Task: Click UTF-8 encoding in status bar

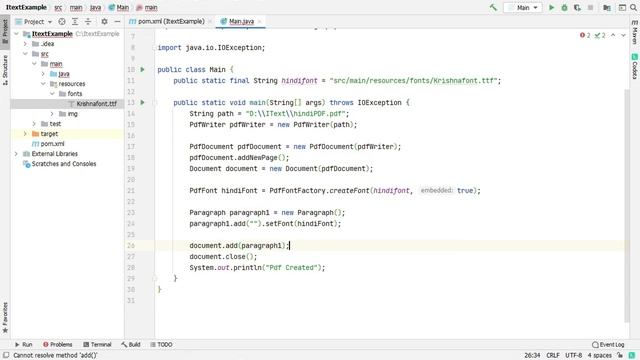Action: (x=573, y=356)
